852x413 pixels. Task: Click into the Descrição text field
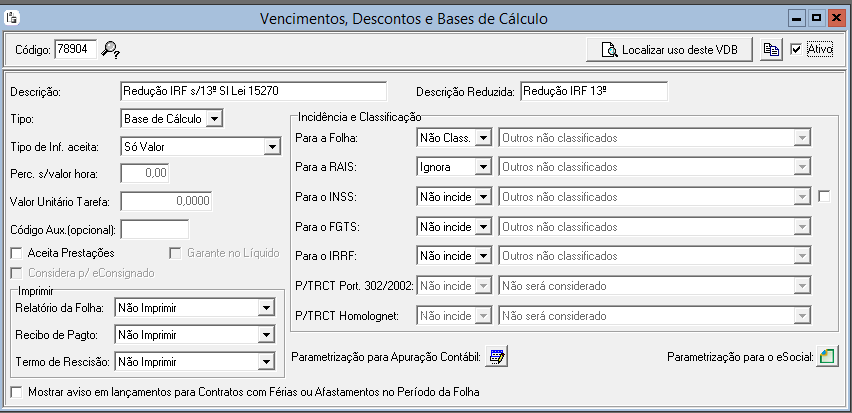point(252,92)
